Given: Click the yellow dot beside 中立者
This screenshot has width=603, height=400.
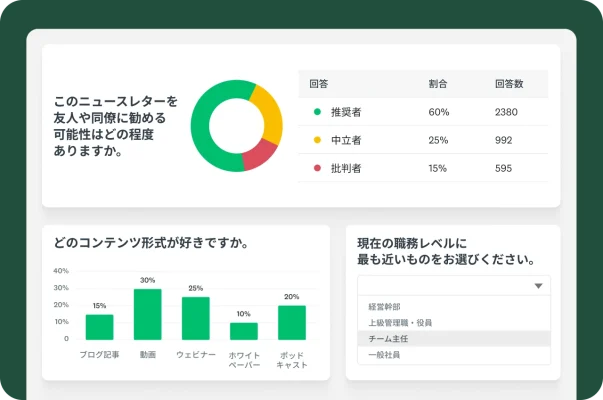Looking at the screenshot, I should [317, 140].
